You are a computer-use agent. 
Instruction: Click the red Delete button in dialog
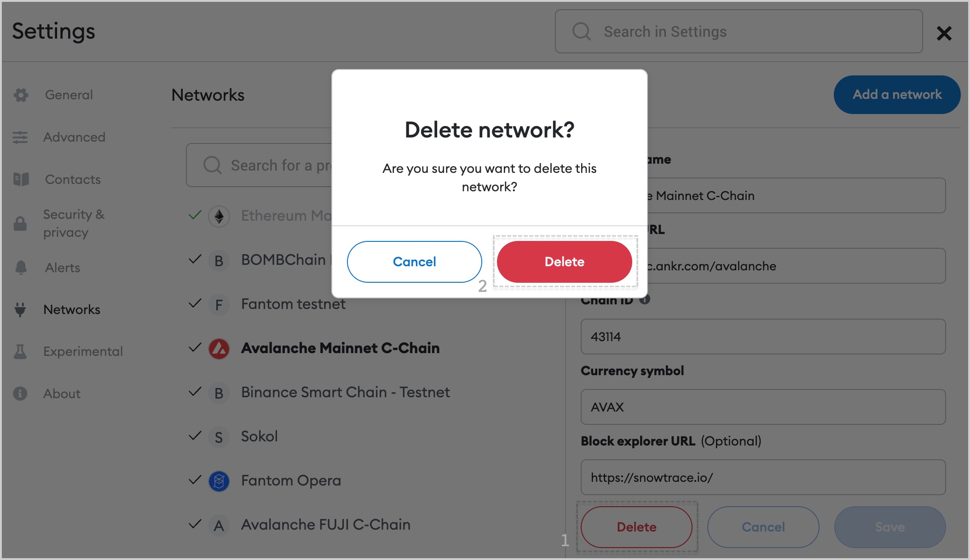pyautogui.click(x=565, y=261)
